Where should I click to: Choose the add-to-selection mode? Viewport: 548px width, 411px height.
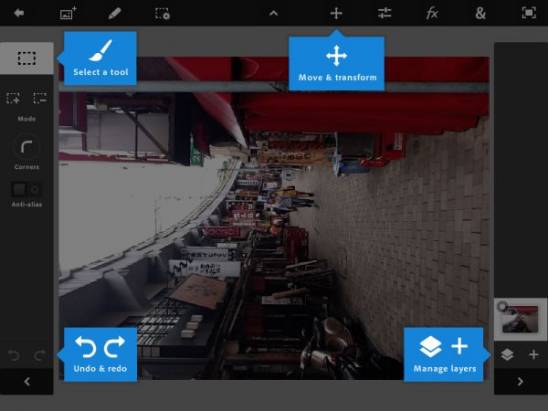[x=13, y=98]
